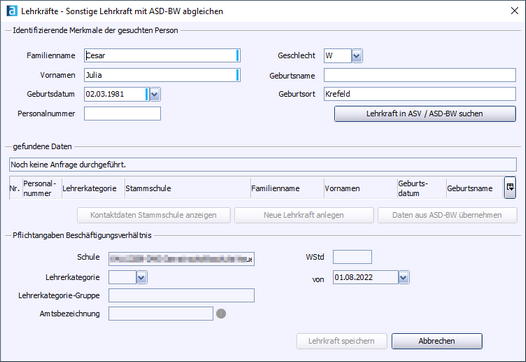Click the blurred Schule field
The height and width of the screenshot is (362, 526).
[x=181, y=259]
